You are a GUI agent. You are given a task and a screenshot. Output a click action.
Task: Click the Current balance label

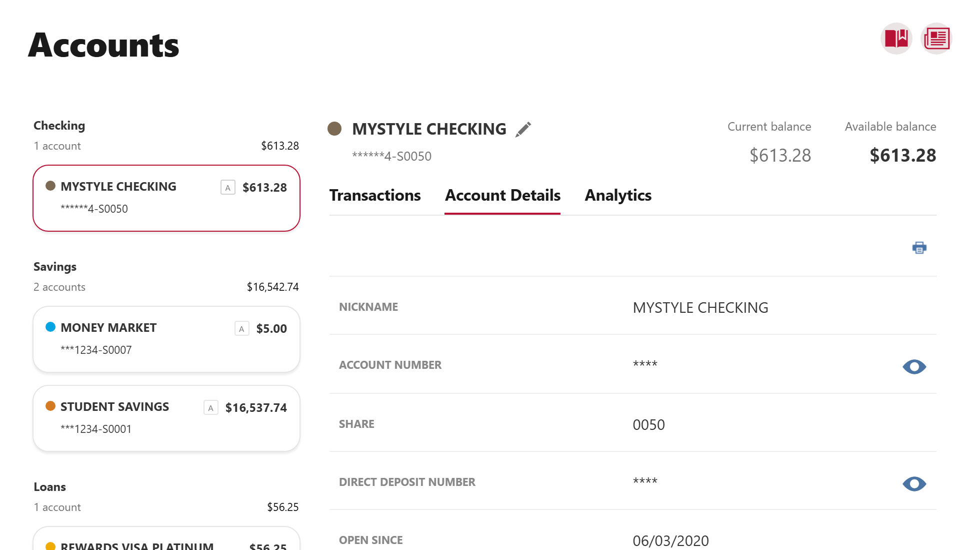coord(769,127)
